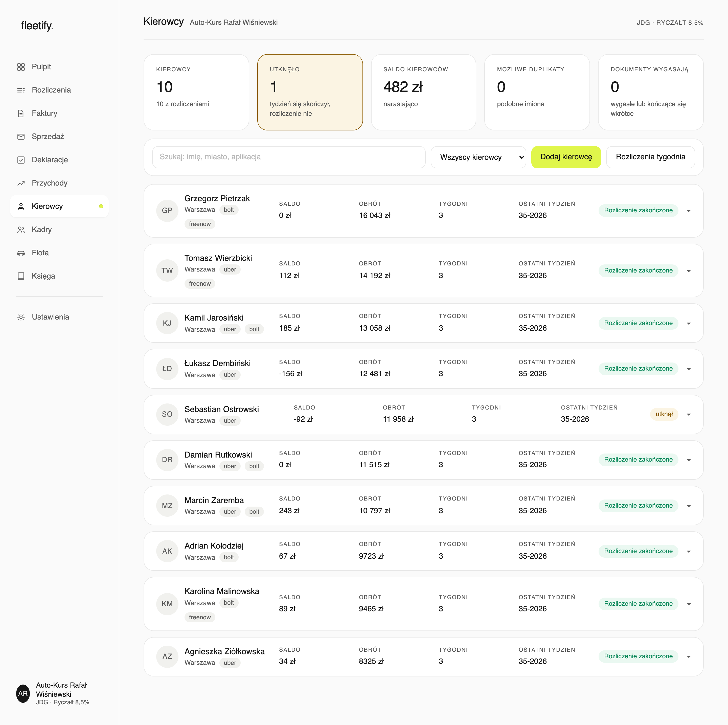
Task: Click the Deklaracje checkbox icon in sidebar
Action: [21, 160]
